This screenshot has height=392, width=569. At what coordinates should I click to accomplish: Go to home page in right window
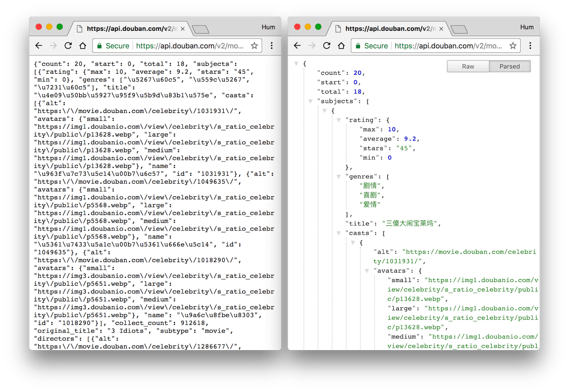pos(341,46)
